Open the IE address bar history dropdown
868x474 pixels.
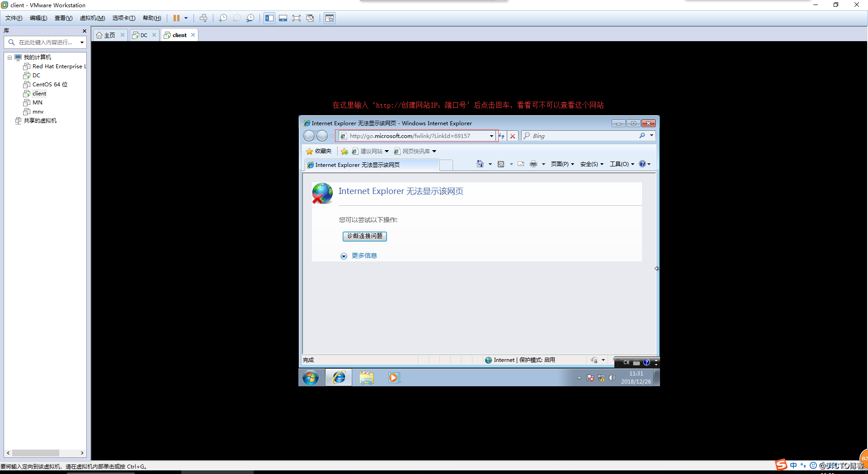click(x=491, y=136)
